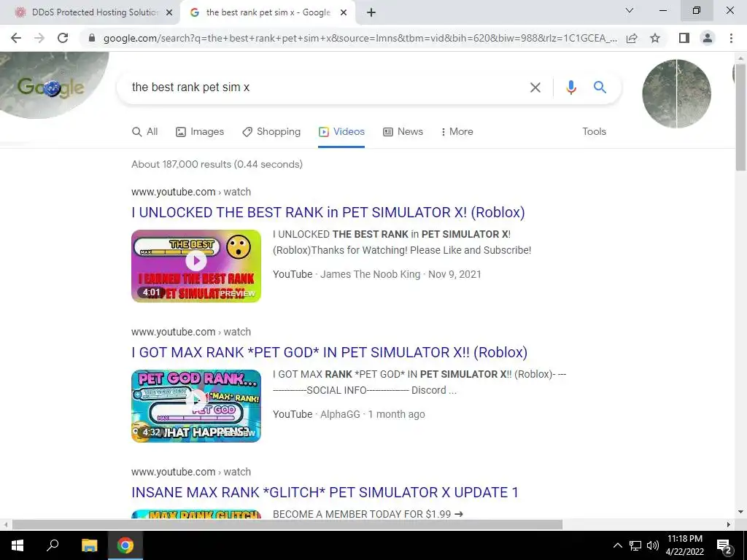Play the 4:32 Pet God rank thumbnail
Image resolution: width=747 pixels, height=560 pixels.
(x=196, y=405)
